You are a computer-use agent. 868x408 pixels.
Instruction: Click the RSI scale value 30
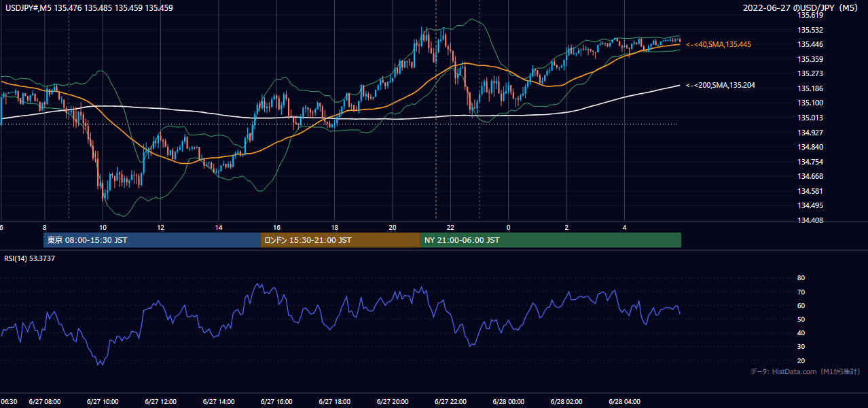[x=801, y=347]
